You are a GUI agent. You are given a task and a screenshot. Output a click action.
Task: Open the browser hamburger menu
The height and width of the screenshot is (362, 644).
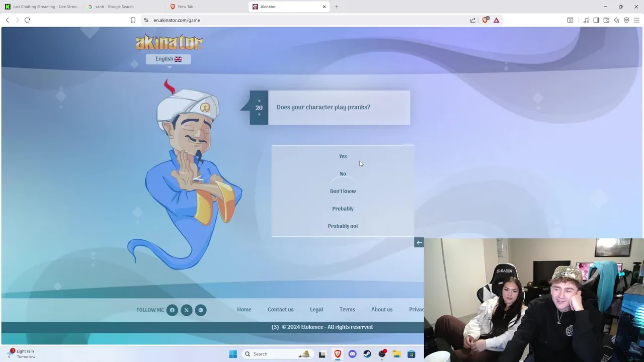(636, 20)
